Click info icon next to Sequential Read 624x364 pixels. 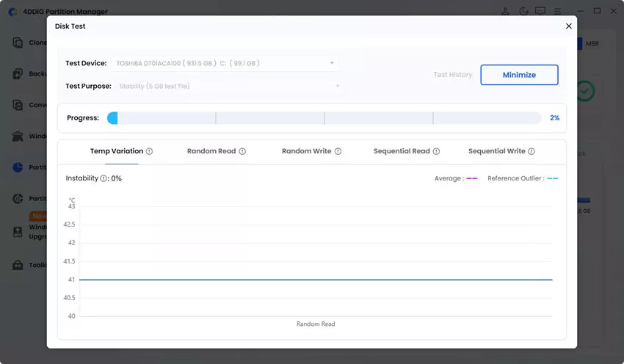[x=436, y=152]
